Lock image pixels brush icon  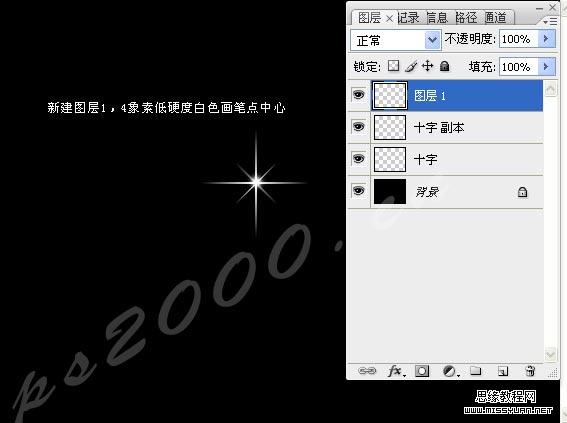pyautogui.click(x=411, y=66)
